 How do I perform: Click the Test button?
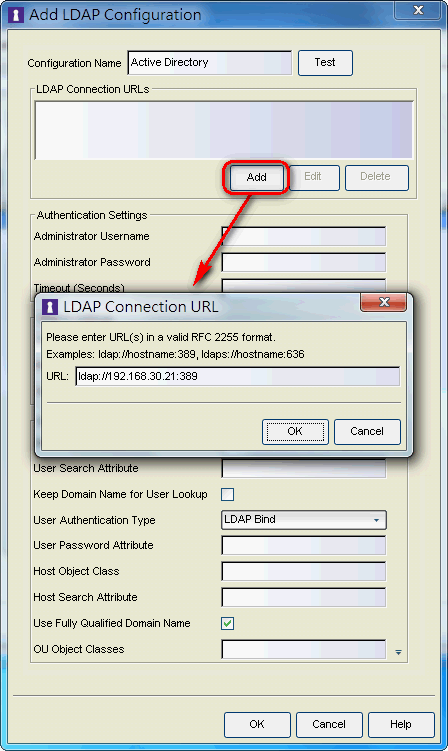[325, 63]
